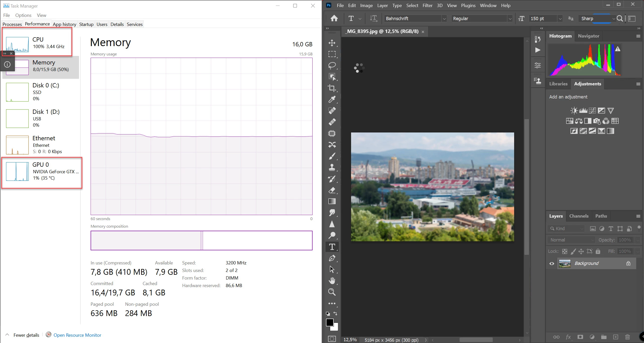Add a Brightness/Contrast adjustment

(574, 111)
